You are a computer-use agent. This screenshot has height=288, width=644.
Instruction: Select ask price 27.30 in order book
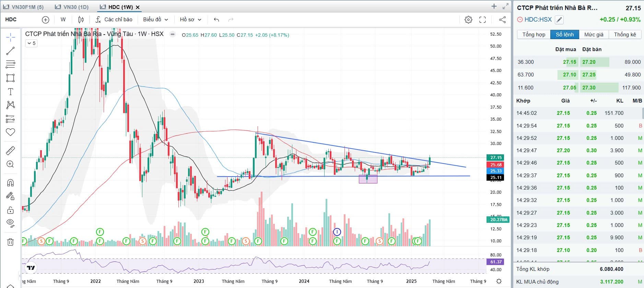coord(589,88)
